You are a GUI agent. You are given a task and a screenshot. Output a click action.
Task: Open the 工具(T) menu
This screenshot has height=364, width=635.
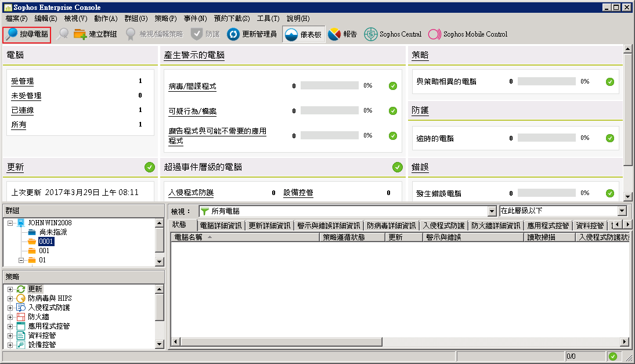click(x=268, y=19)
